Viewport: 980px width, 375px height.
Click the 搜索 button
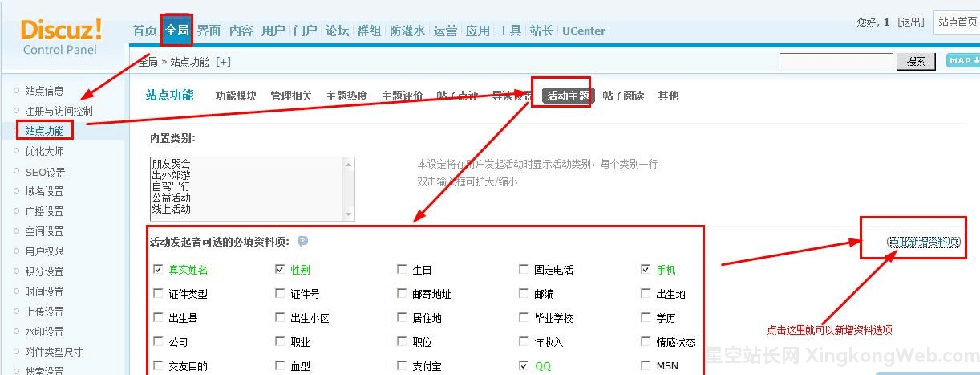(x=916, y=61)
